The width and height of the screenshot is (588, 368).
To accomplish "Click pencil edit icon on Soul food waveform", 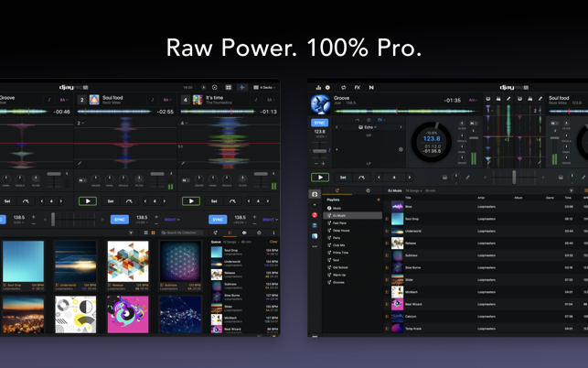I will pos(80,163).
